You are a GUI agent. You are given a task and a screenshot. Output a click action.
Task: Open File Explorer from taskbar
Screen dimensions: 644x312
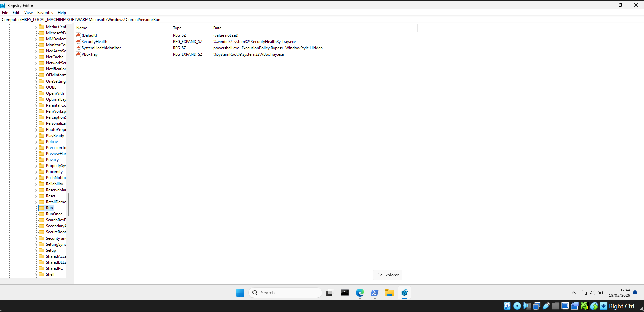coord(389,293)
